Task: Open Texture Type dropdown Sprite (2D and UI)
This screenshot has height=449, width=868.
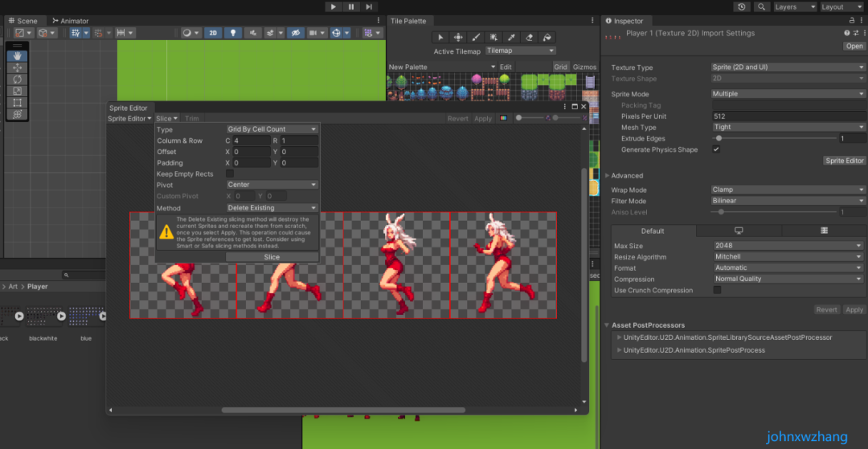Action: (788, 67)
